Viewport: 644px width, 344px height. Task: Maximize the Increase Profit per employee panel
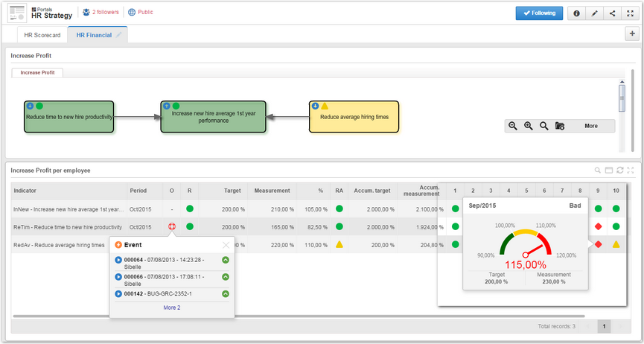click(631, 171)
